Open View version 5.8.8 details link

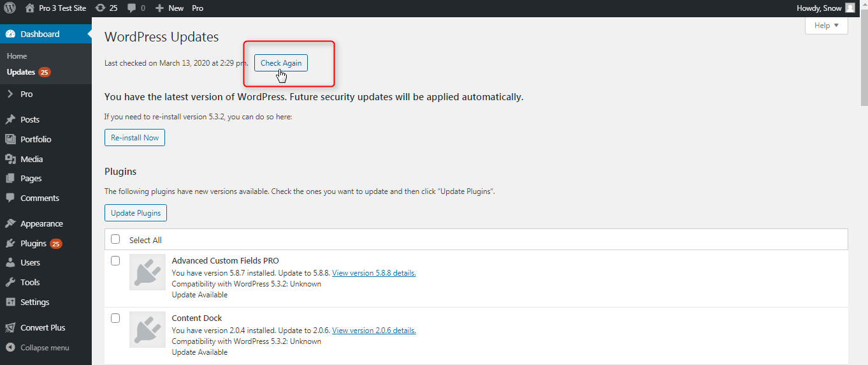(373, 273)
